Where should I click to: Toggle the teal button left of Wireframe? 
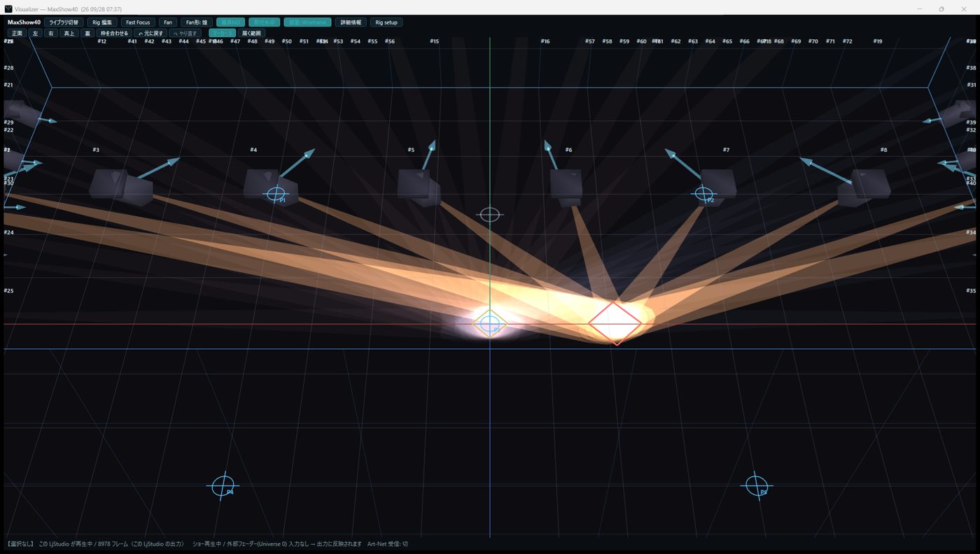tap(264, 22)
